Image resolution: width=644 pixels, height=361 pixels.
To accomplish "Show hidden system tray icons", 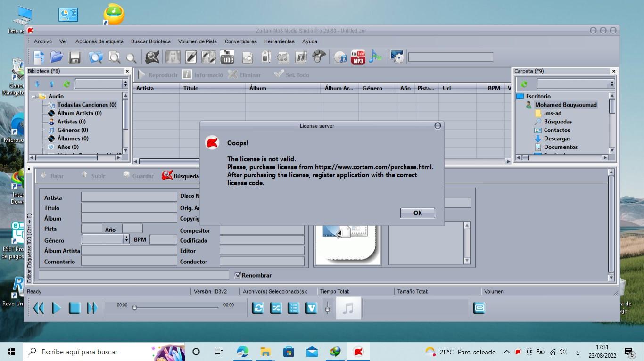I will click(506, 352).
